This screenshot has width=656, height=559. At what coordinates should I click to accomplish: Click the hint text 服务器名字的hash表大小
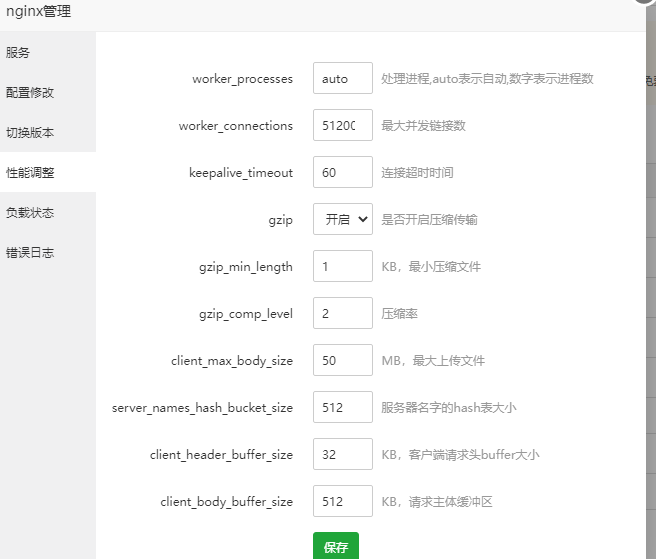pyautogui.click(x=448, y=408)
